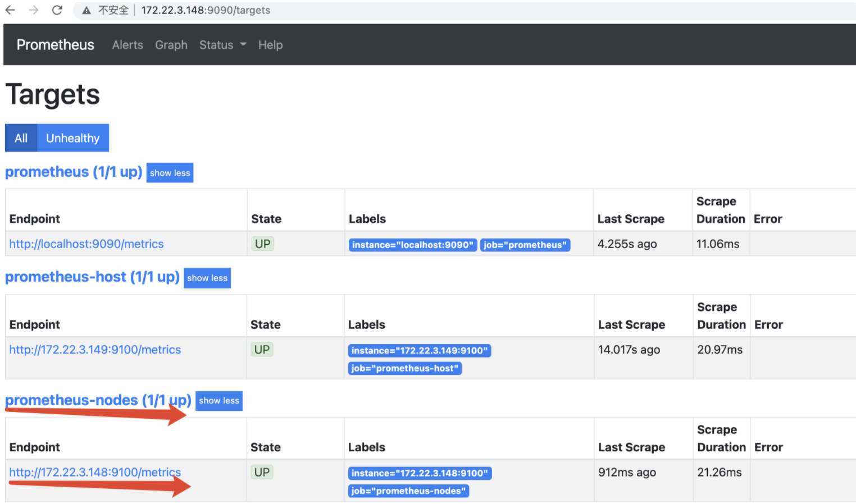Open http://172.22.3.148:9100/metrics endpoint link

pyautogui.click(x=95, y=472)
